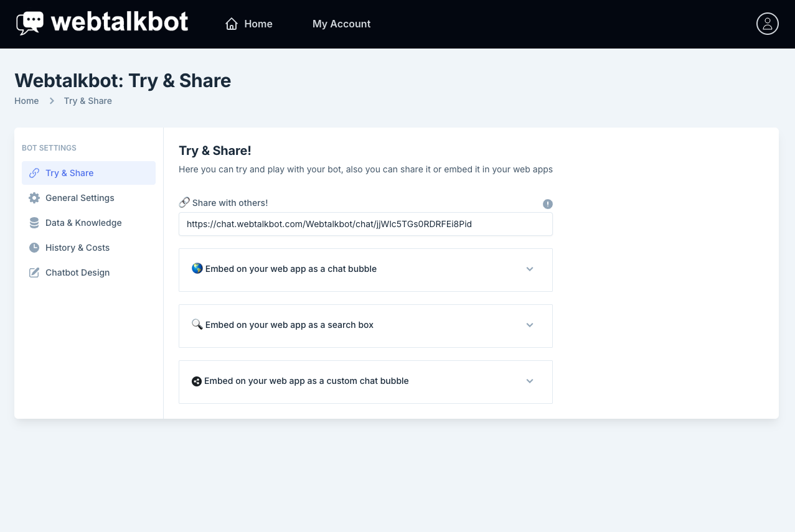Open the Data & Knowledge sidebar item
This screenshot has width=795, height=532.
click(x=83, y=223)
